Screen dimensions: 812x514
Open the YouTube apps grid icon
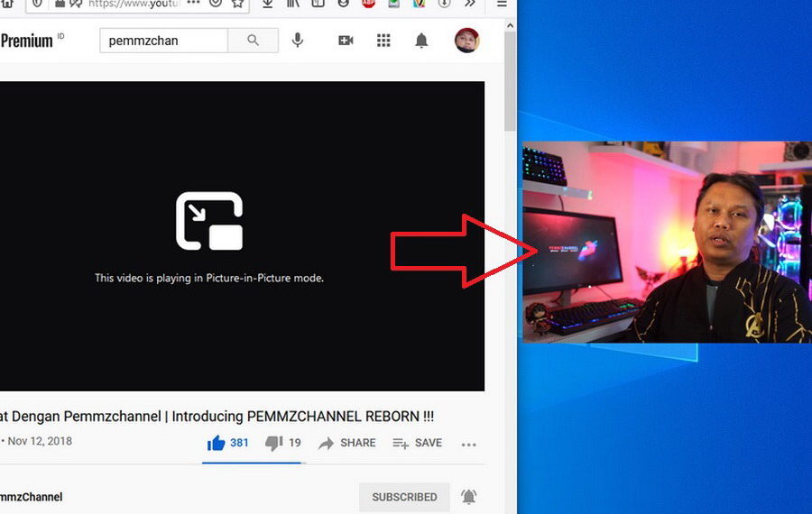pos(383,41)
